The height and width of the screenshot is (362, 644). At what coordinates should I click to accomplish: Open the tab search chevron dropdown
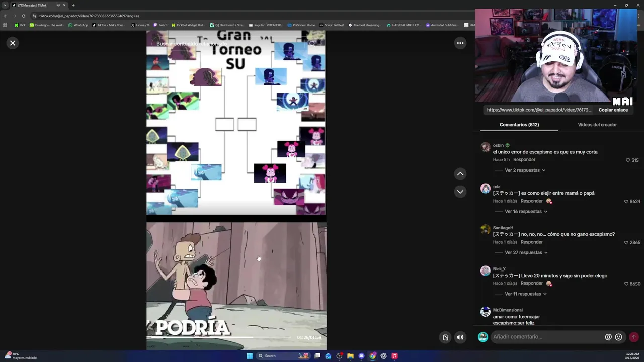click(5, 5)
